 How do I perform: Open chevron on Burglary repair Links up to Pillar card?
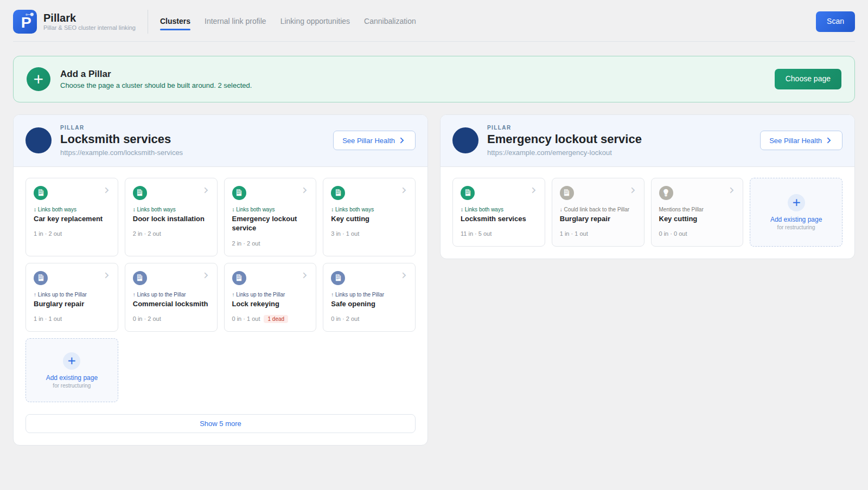coord(107,275)
